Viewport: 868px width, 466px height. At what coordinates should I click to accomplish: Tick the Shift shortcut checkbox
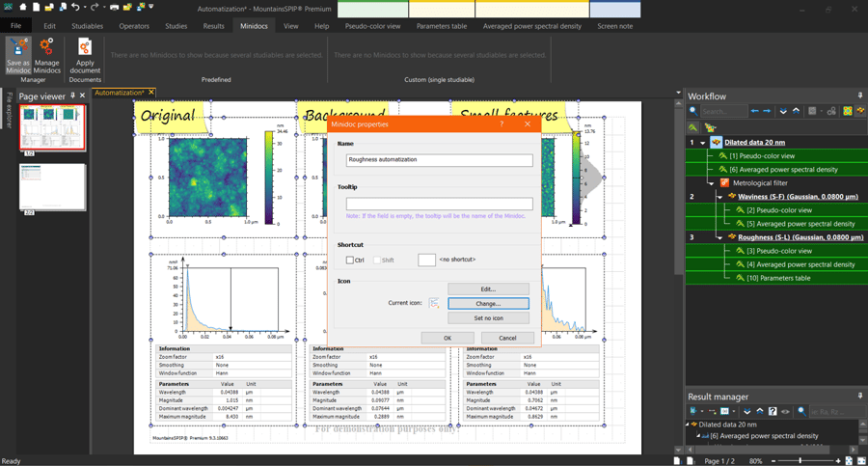(x=377, y=260)
